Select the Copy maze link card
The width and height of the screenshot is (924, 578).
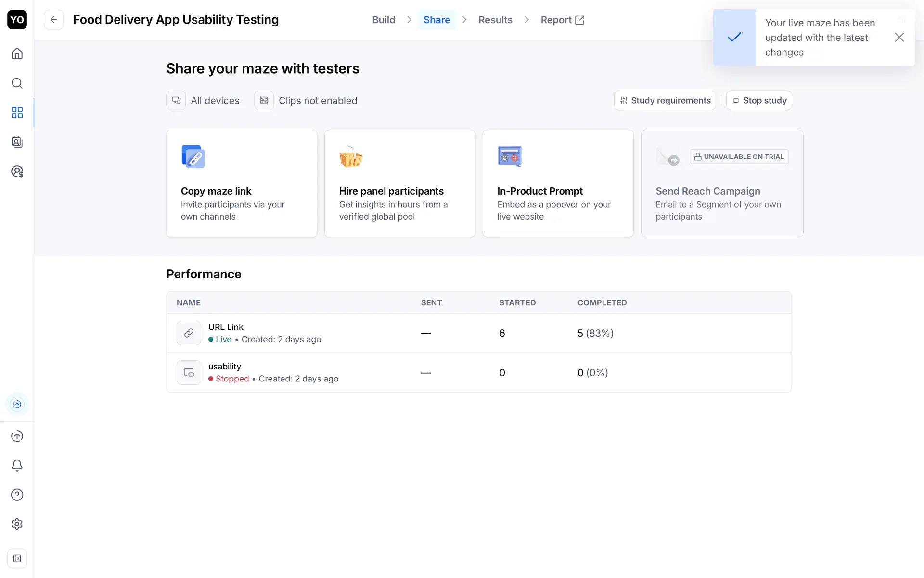[242, 184]
